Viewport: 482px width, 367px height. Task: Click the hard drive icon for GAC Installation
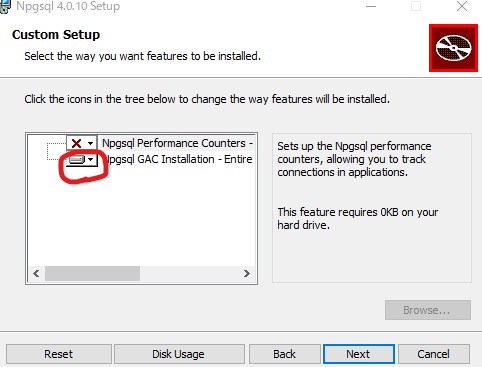[77, 160]
